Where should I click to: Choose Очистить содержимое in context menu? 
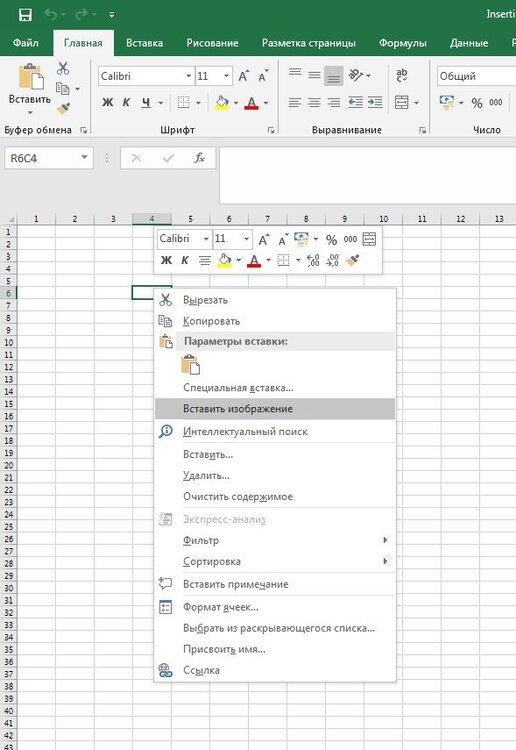(x=275, y=496)
